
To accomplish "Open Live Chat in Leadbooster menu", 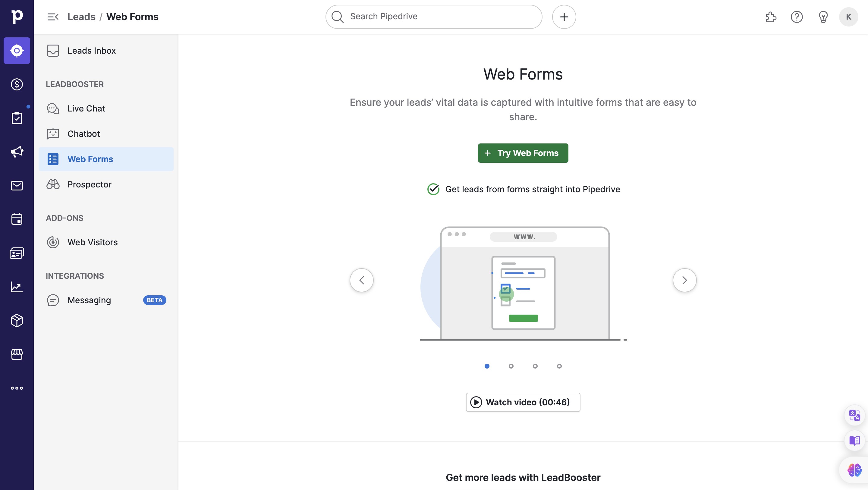I will (x=86, y=108).
